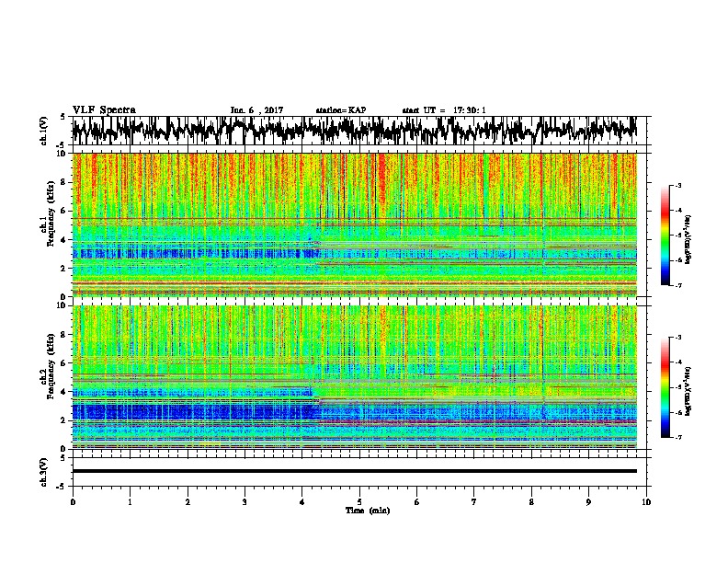Click the "5" tick on ch.1(V) axis

(63, 117)
